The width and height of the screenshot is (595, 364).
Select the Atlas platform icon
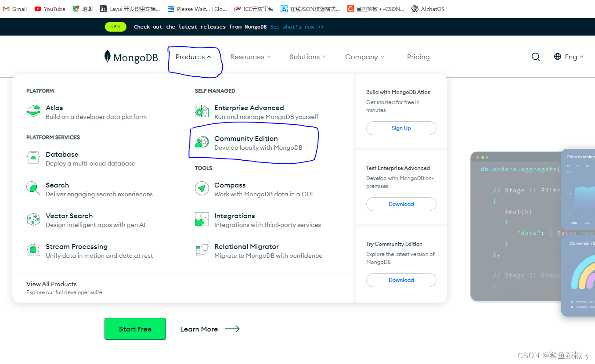click(33, 111)
